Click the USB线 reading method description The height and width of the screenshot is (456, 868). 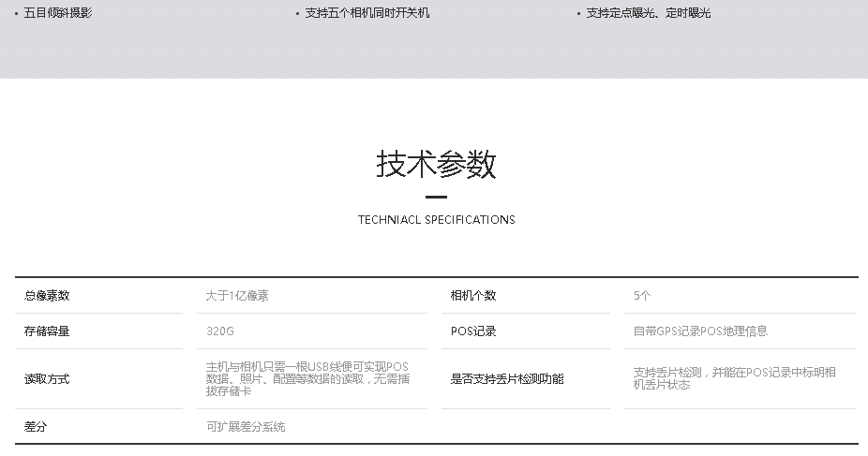tap(307, 378)
